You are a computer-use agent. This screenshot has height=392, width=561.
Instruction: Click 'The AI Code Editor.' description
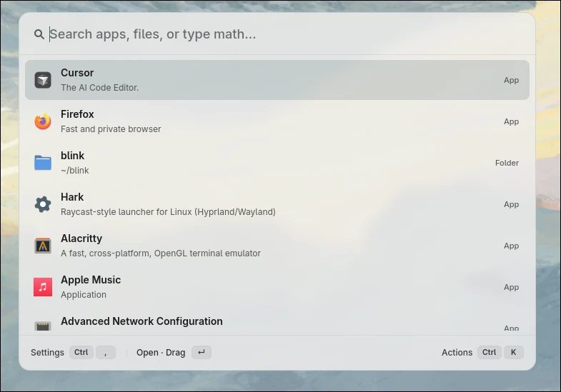pyautogui.click(x=100, y=88)
